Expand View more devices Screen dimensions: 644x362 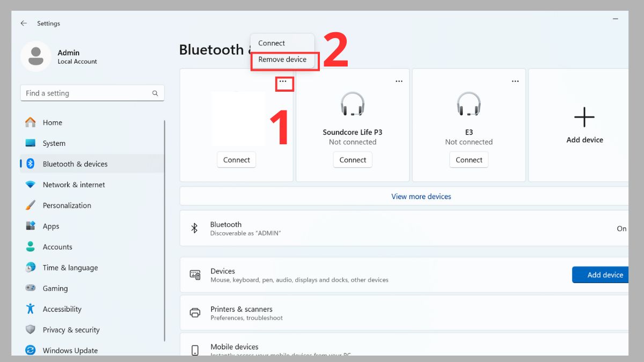[x=421, y=196]
